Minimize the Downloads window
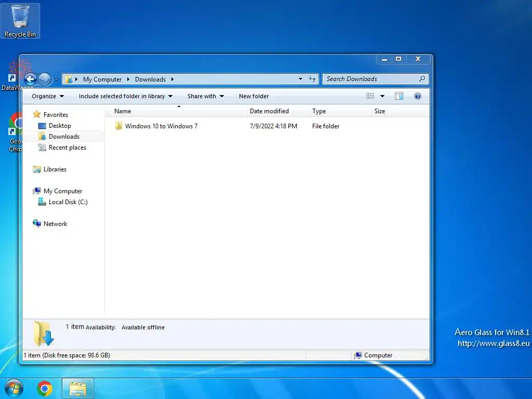The width and height of the screenshot is (532, 399). (x=384, y=59)
